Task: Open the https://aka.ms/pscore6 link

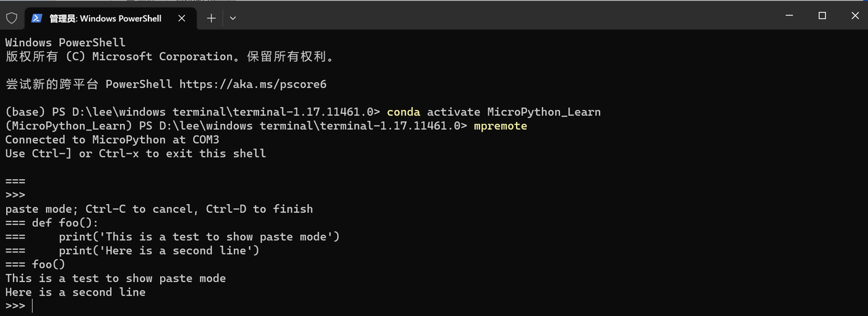Action: [x=253, y=84]
